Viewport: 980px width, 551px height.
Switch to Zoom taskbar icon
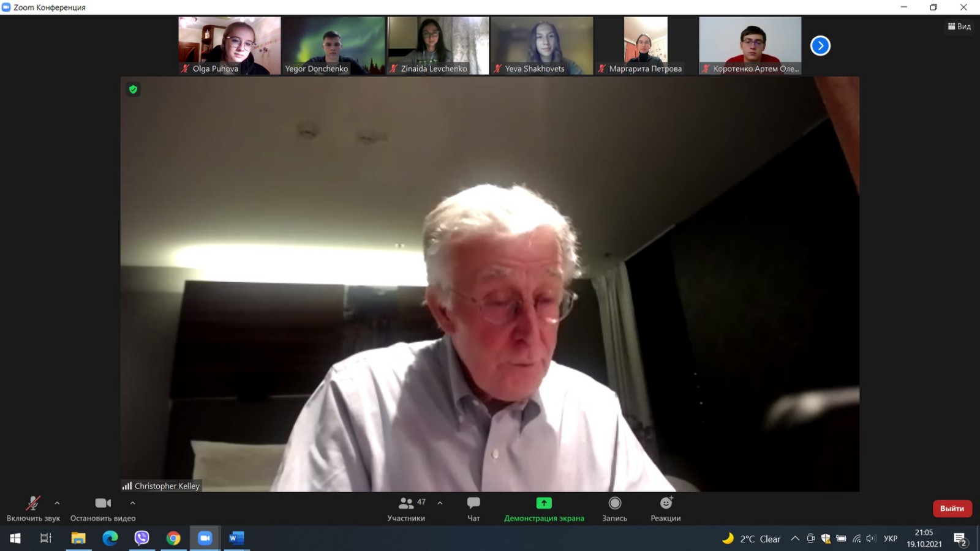coord(205,538)
